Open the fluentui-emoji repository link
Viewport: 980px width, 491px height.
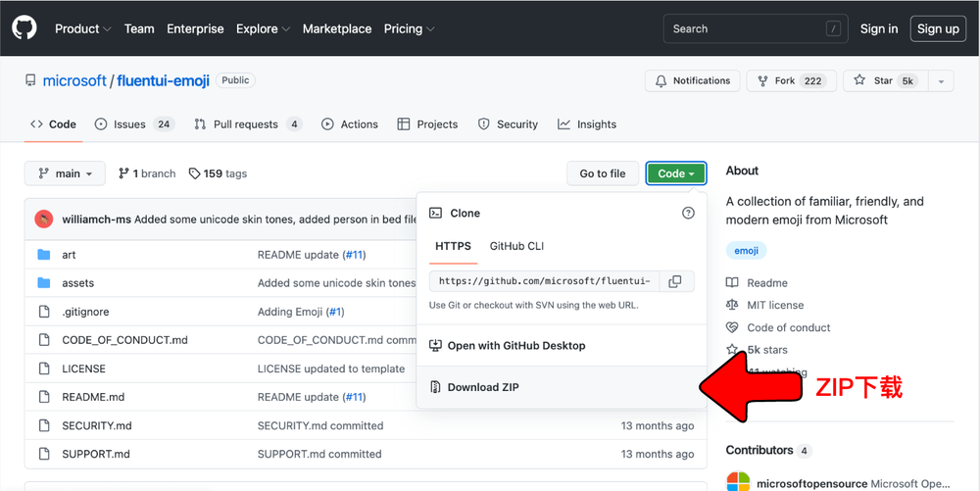pyautogui.click(x=163, y=80)
